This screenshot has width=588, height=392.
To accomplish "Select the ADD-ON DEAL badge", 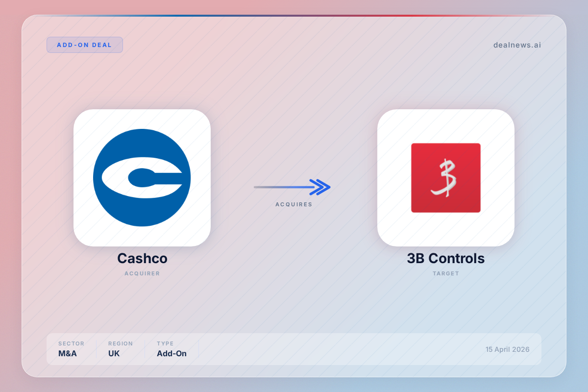I will 85,45.
